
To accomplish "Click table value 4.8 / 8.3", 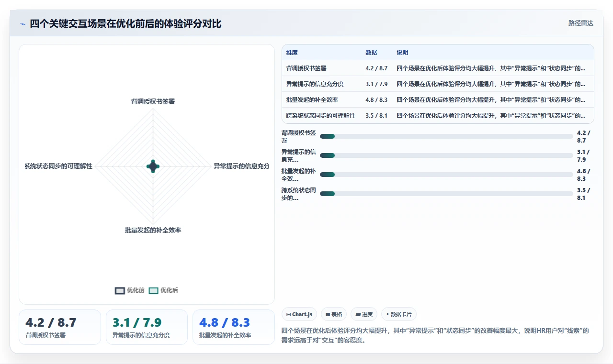I will tap(376, 100).
